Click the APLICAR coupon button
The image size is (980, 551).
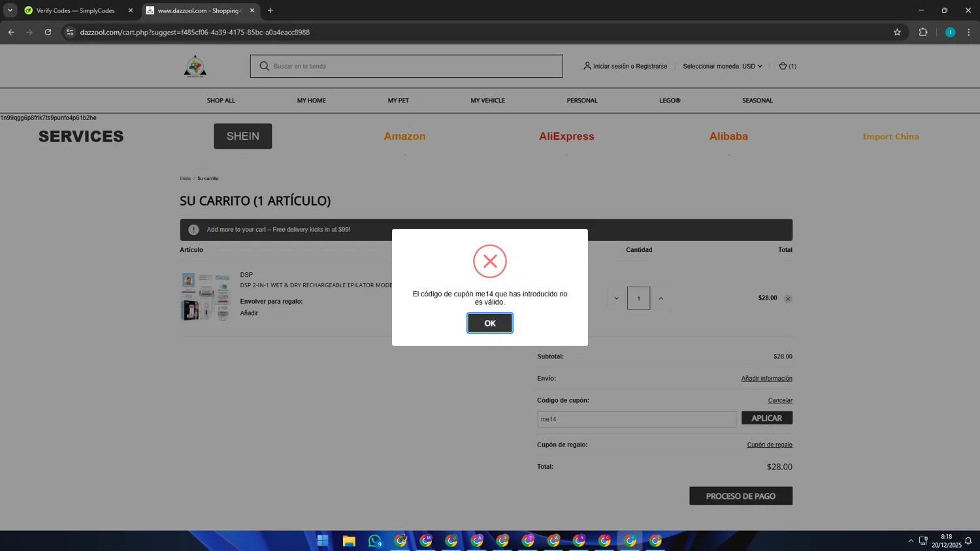click(x=767, y=418)
